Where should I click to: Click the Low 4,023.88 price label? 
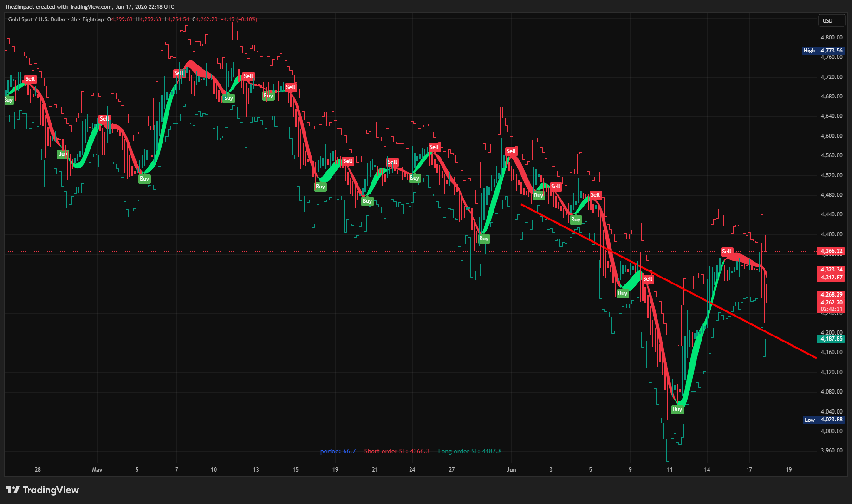tap(824, 420)
